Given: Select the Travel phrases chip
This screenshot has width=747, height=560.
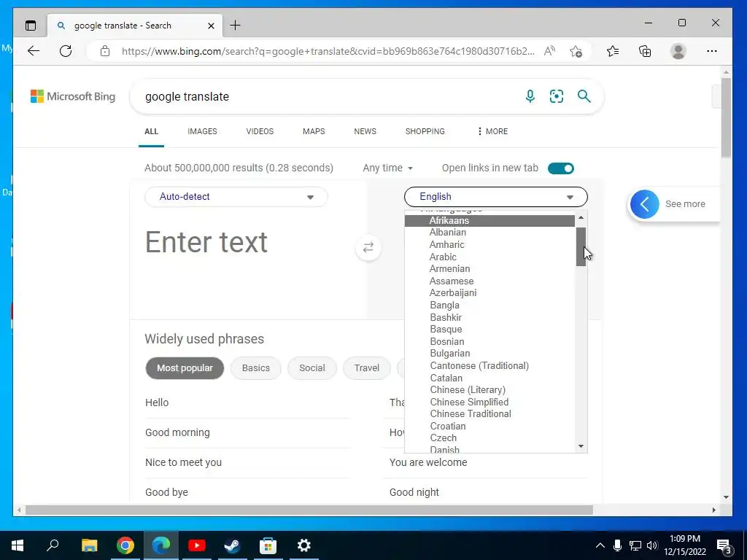Looking at the screenshot, I should [367, 368].
